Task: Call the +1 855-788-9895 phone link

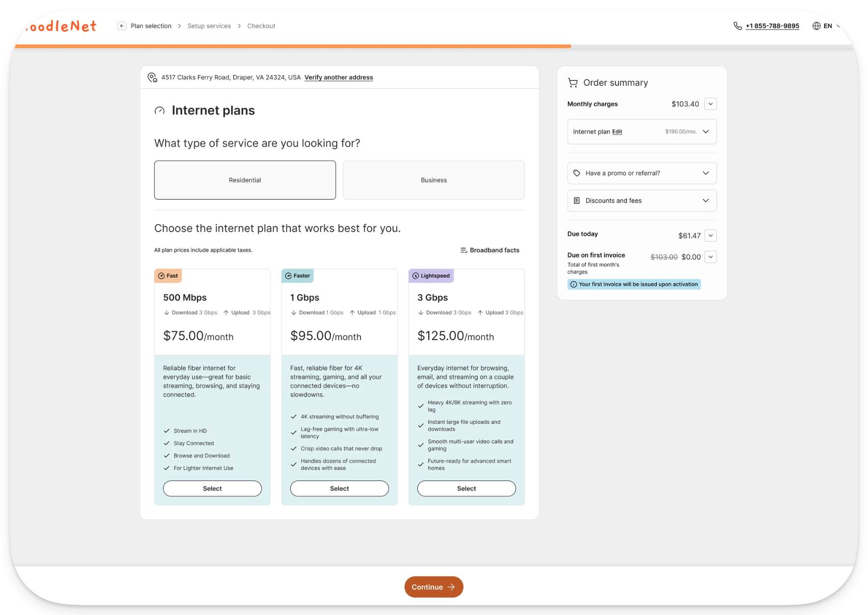Action: pos(772,26)
